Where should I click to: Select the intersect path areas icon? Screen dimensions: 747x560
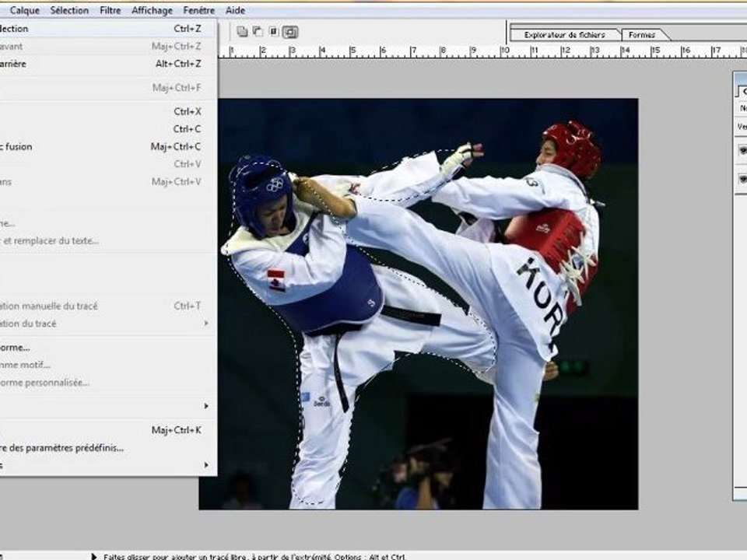click(x=273, y=32)
